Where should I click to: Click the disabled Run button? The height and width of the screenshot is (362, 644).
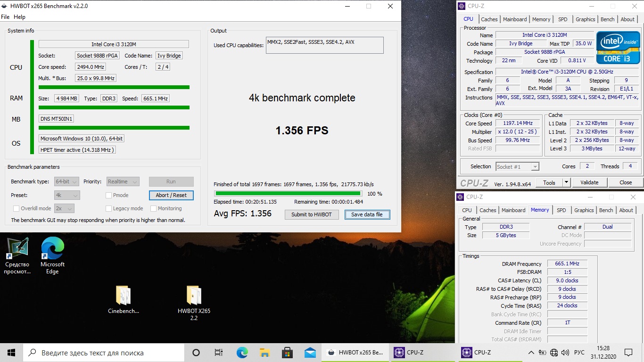pyautogui.click(x=171, y=181)
